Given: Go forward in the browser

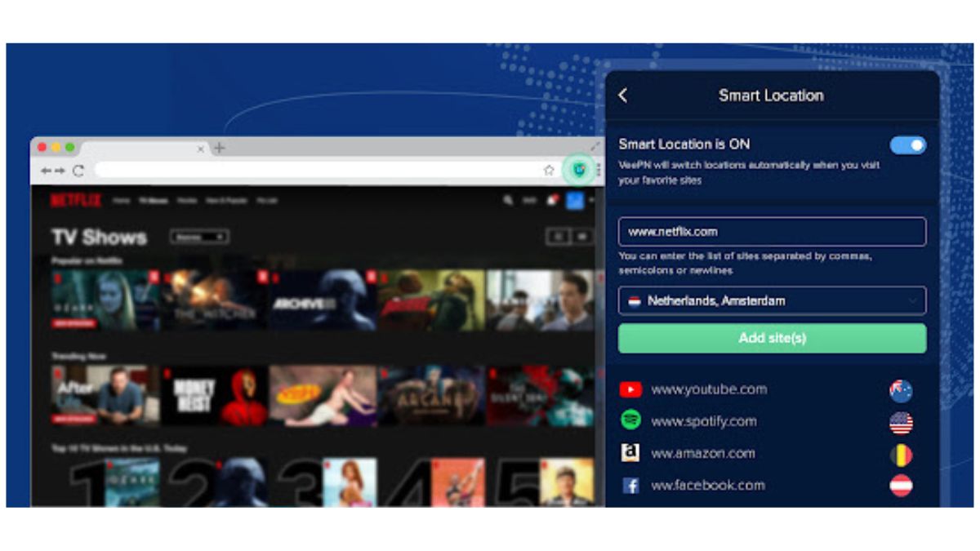Looking at the screenshot, I should 60,171.
